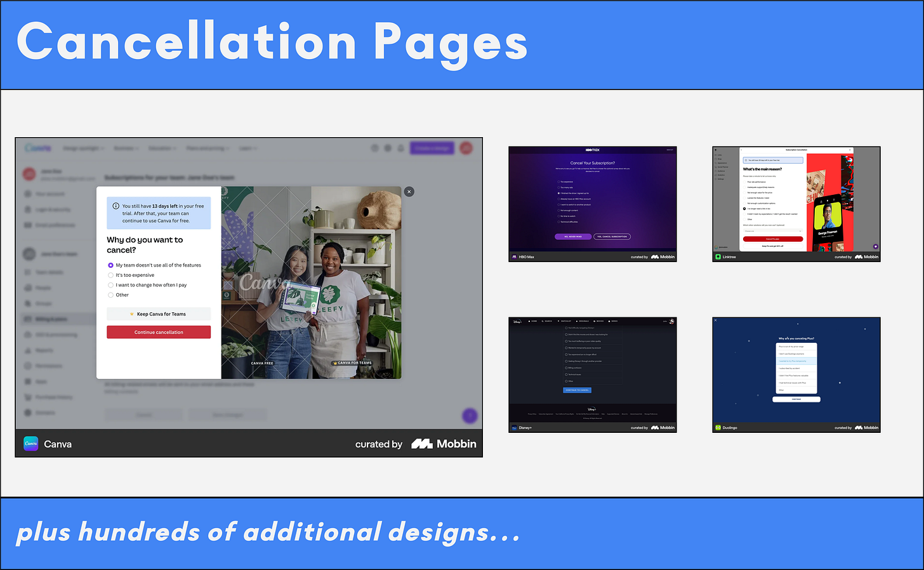Click the 'Keep Canva for Teams' button
This screenshot has width=924, height=570.
pyautogui.click(x=159, y=314)
